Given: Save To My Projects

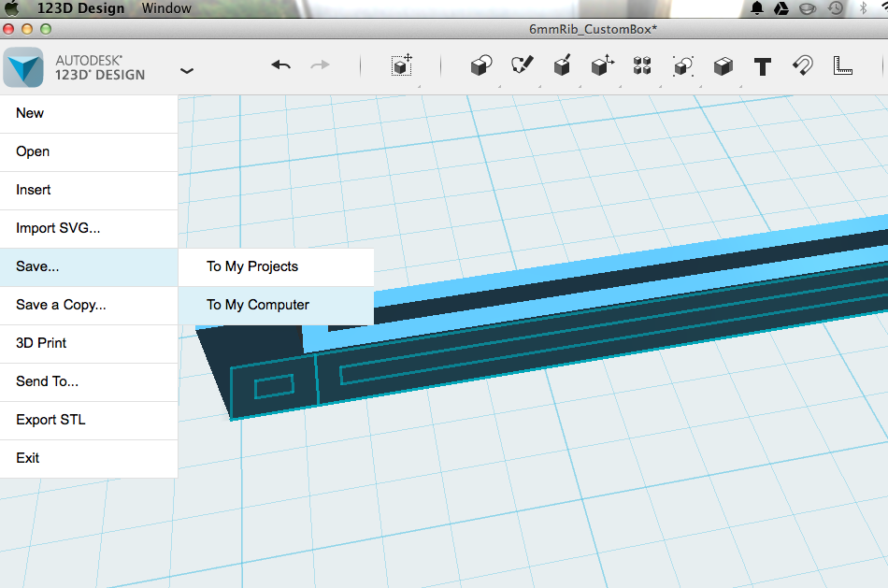Looking at the screenshot, I should 276,266.
